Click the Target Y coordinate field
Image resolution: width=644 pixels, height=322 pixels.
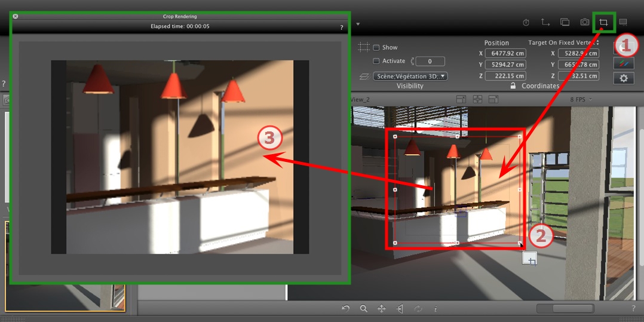[578, 65]
